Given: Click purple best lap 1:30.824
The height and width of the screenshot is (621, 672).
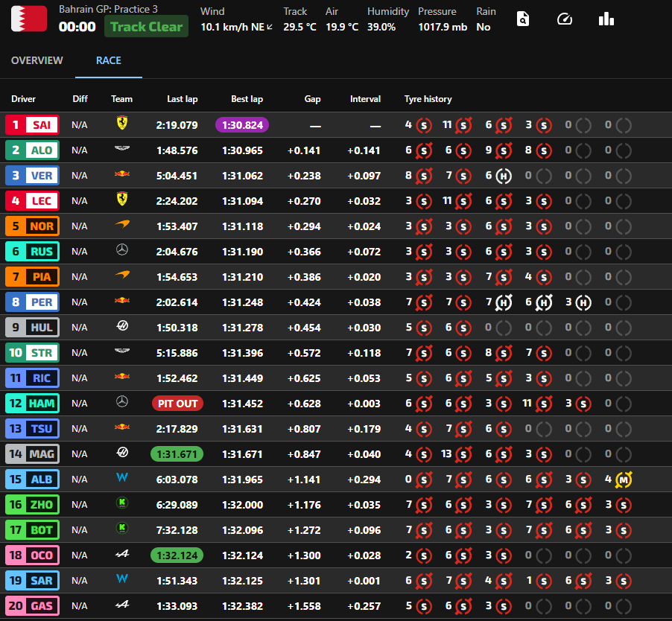Looking at the screenshot, I should 242,125.
